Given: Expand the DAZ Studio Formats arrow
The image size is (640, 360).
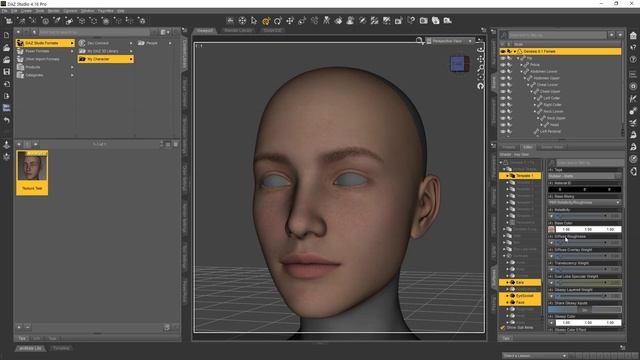Looking at the screenshot, I should [72, 43].
